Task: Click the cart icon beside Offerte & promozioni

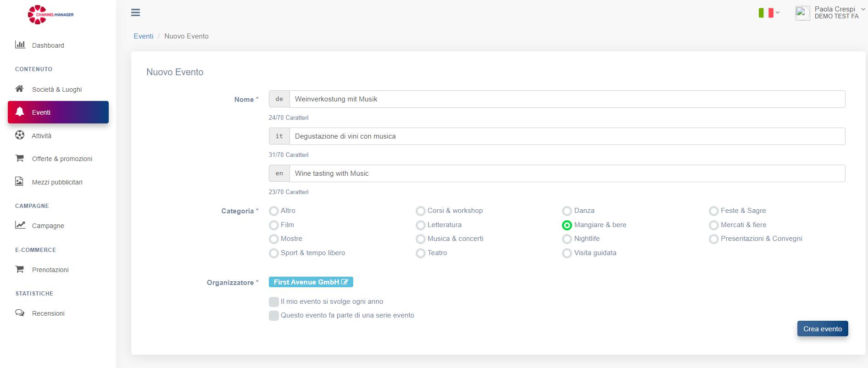Action: (x=19, y=158)
